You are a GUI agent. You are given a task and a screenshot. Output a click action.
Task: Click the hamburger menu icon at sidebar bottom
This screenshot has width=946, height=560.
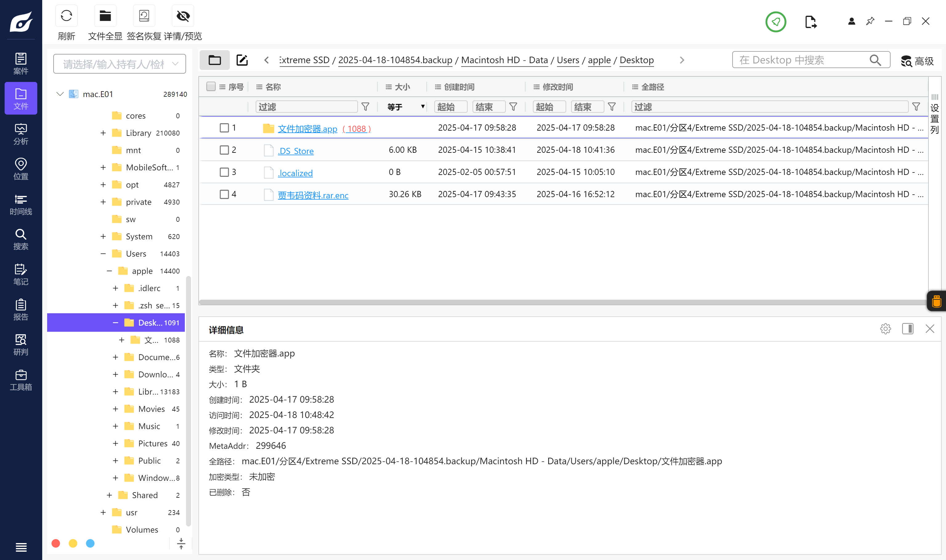click(21, 547)
